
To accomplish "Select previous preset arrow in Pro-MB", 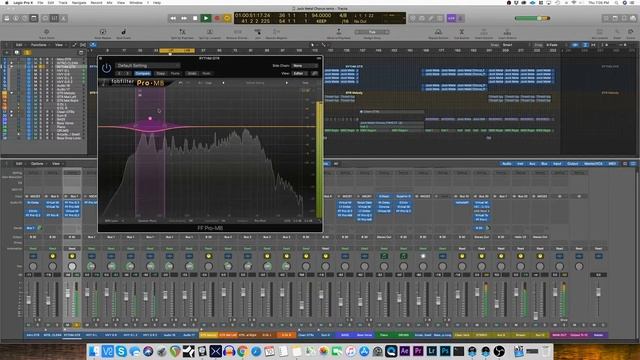I will (223, 83).
